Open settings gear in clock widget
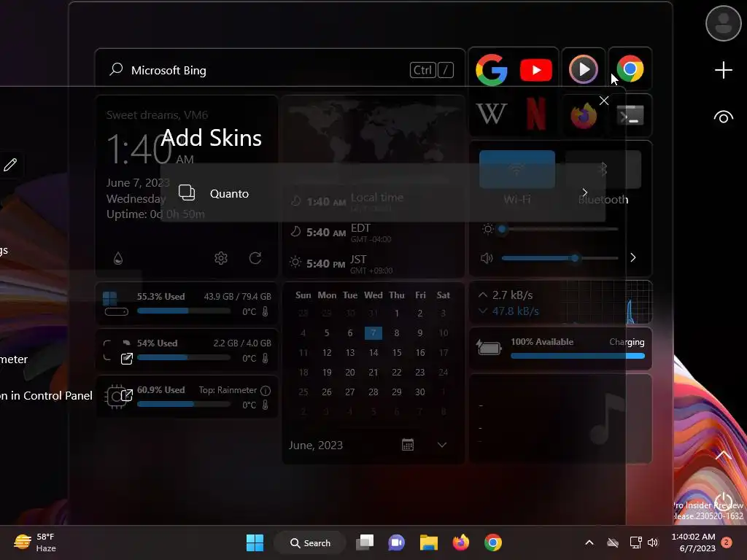Screen dimensions: 747x560 pos(220,258)
